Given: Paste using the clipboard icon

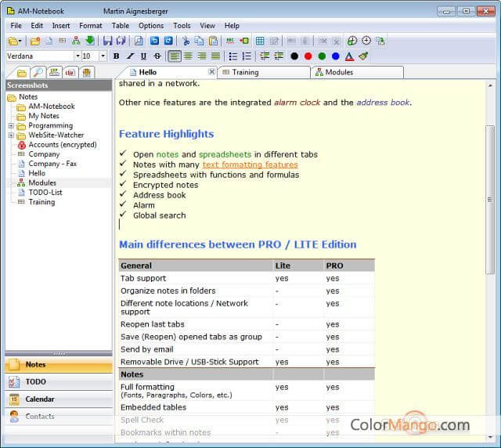Looking at the screenshot, I should 213,41.
